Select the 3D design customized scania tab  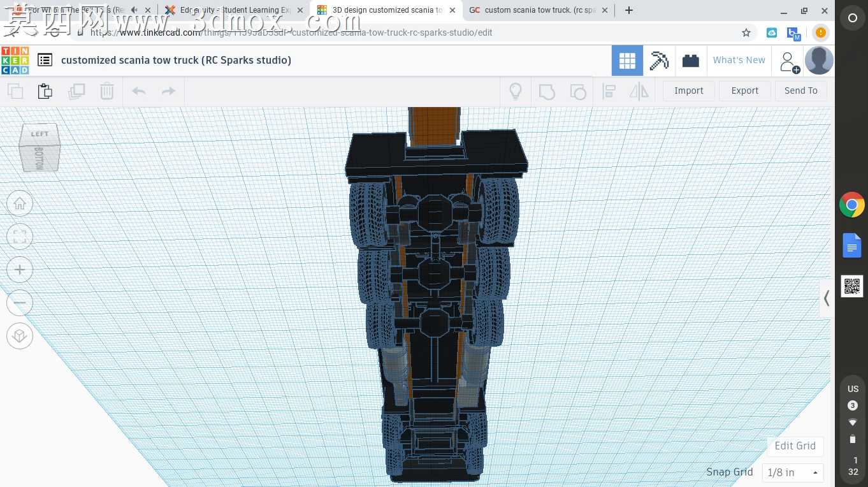(387, 10)
